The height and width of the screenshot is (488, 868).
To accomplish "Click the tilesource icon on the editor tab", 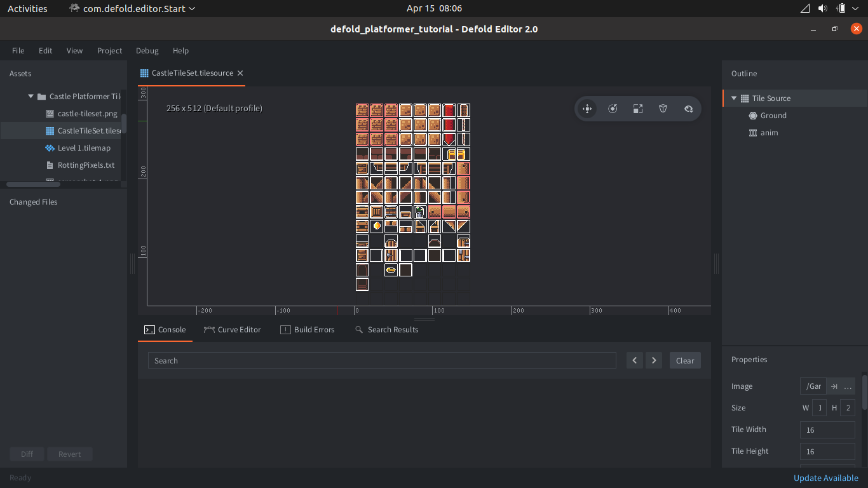I will (x=144, y=73).
